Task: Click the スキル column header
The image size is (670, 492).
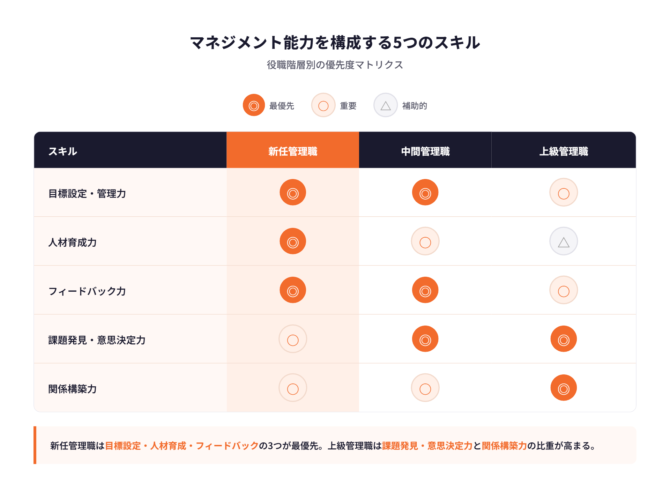Action: coord(62,151)
